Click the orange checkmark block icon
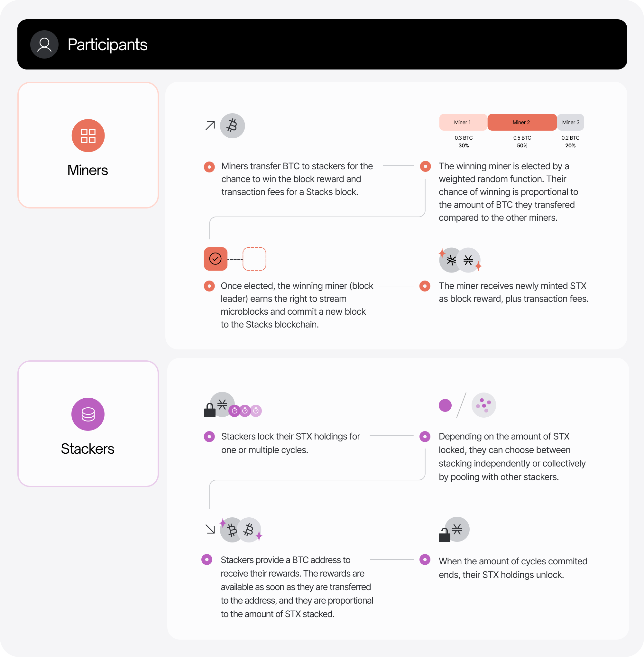 pos(216,259)
